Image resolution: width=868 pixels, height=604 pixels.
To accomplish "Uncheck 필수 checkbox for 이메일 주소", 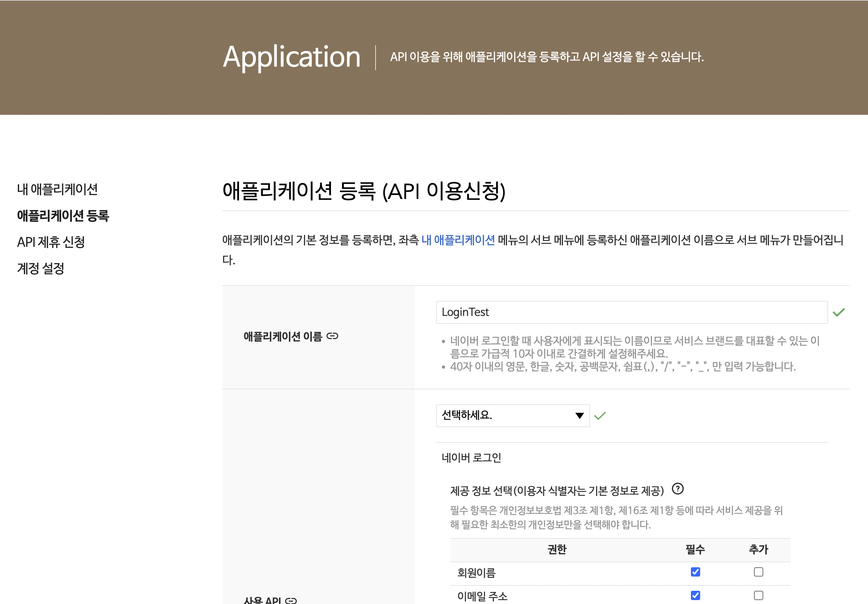I will pos(695,595).
